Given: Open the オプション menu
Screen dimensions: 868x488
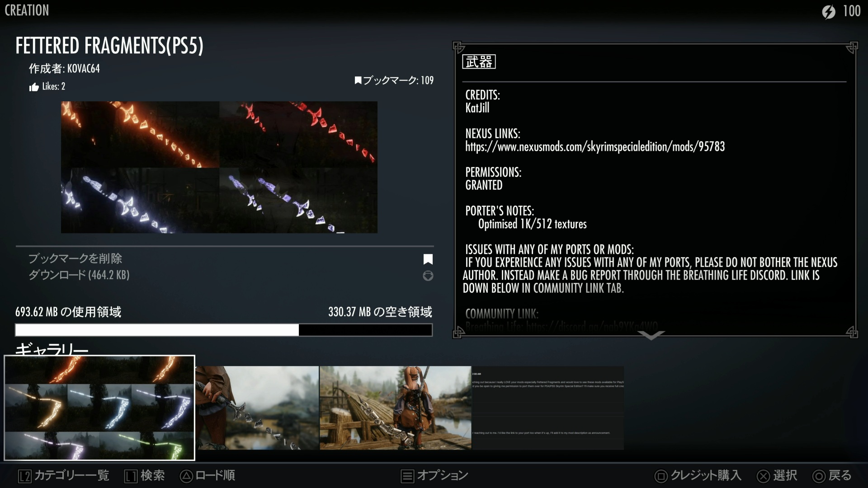Looking at the screenshot, I should 435,475.
